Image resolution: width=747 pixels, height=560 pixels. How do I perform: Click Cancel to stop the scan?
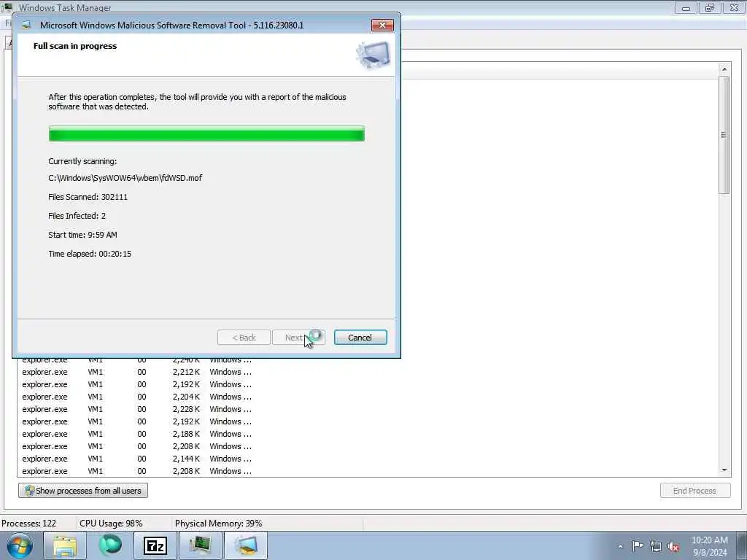click(360, 338)
